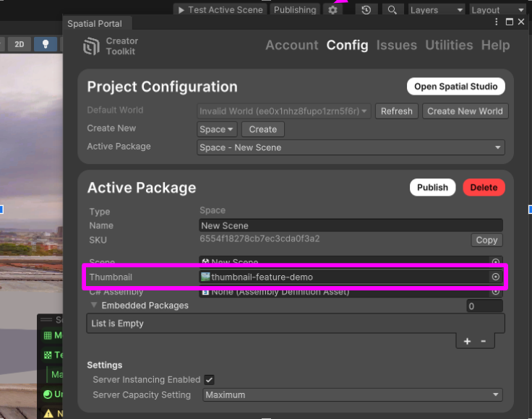The width and height of the screenshot is (532, 419).
Task: Click the Publish button
Action: [432, 187]
